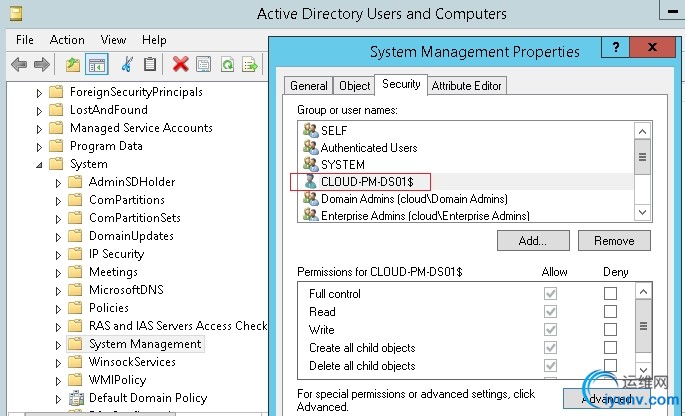Viewport: 685px width, 416px height.
Task: Check Deny for Full control
Action: pyautogui.click(x=610, y=294)
